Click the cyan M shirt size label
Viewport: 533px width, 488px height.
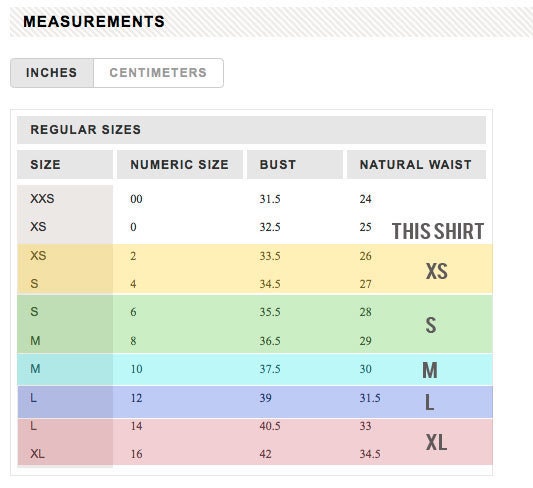tap(430, 370)
